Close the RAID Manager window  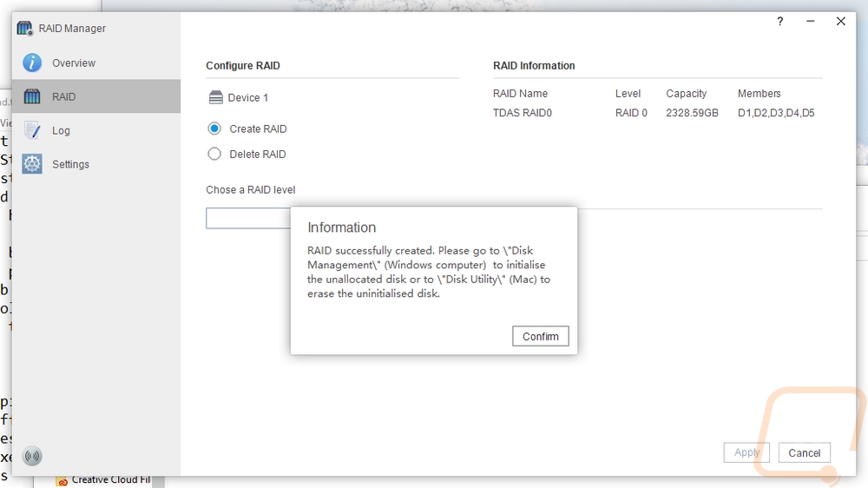[841, 21]
